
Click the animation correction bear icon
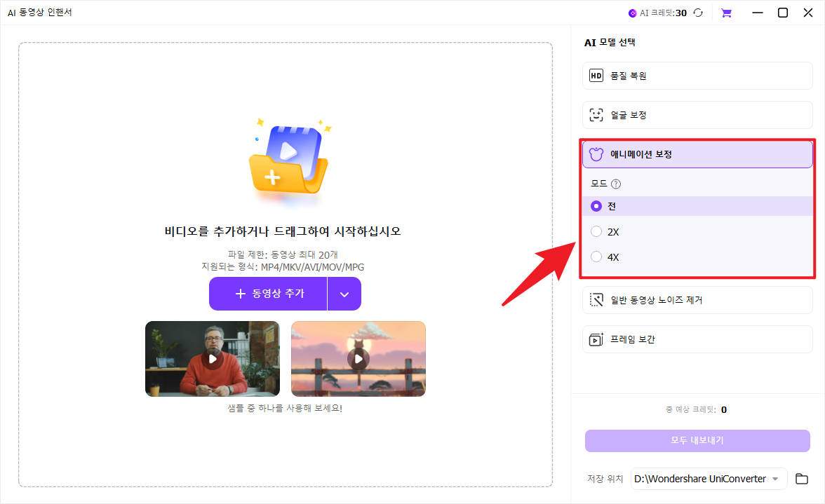596,154
